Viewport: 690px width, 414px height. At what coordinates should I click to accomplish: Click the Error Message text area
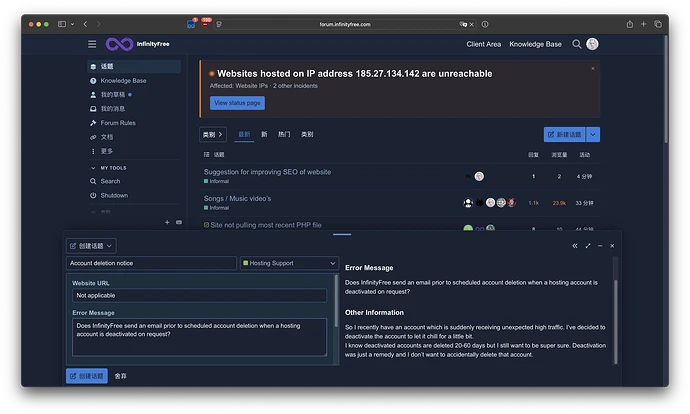[x=199, y=337]
